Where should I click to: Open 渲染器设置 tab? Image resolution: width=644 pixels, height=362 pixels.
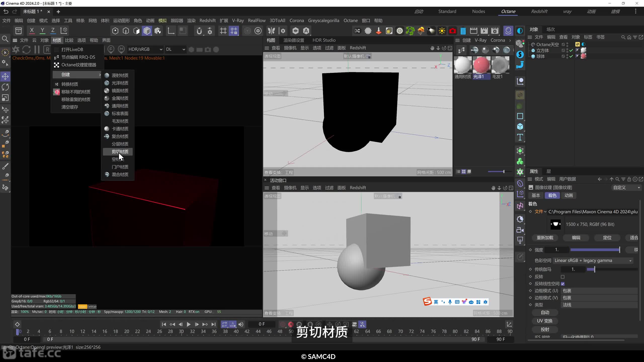click(294, 40)
